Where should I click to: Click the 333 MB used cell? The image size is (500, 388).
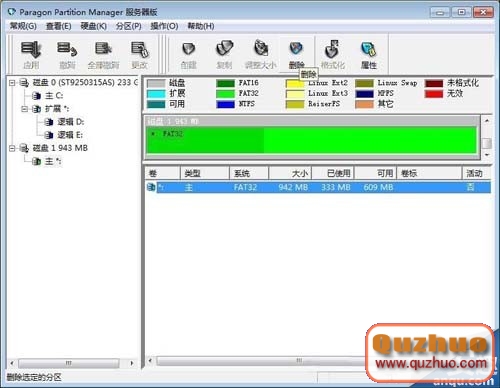(x=336, y=187)
